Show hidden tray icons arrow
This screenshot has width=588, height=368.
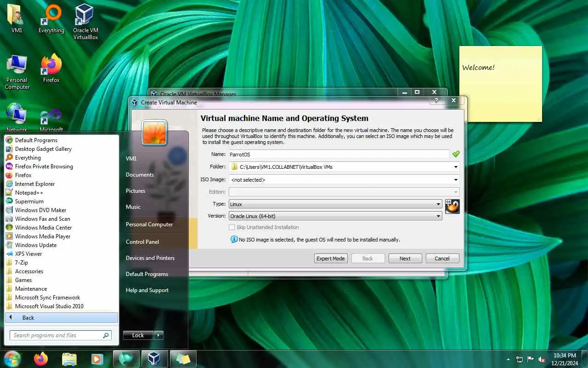pos(508,359)
